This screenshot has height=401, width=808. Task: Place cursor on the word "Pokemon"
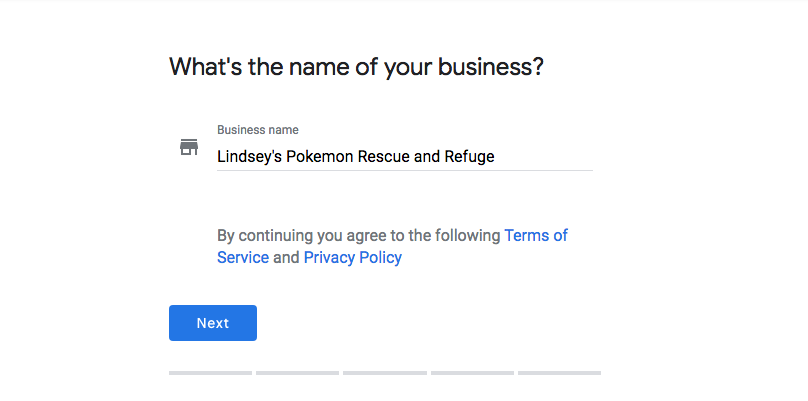pyautogui.click(x=322, y=156)
